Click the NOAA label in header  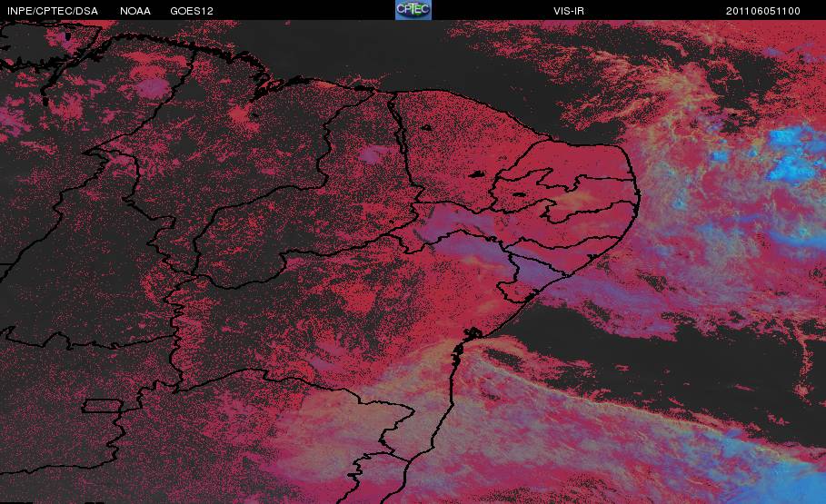click(135, 11)
